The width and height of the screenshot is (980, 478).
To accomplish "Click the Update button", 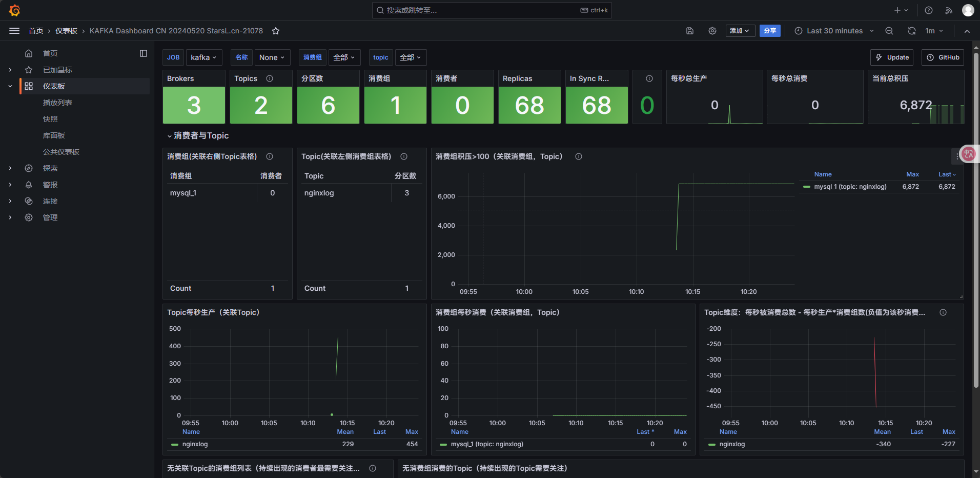I will 893,57.
